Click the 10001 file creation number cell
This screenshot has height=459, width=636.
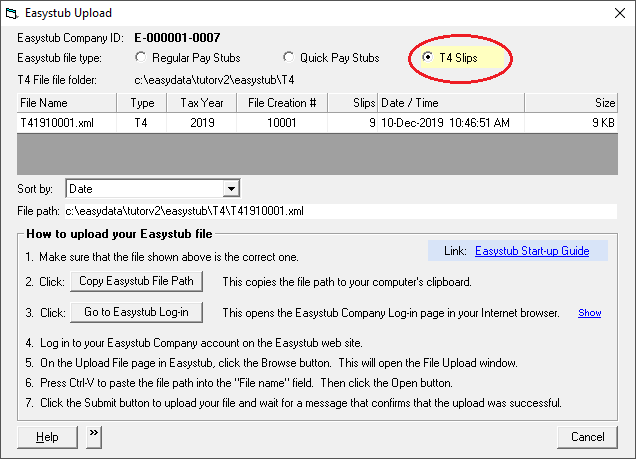(x=282, y=123)
